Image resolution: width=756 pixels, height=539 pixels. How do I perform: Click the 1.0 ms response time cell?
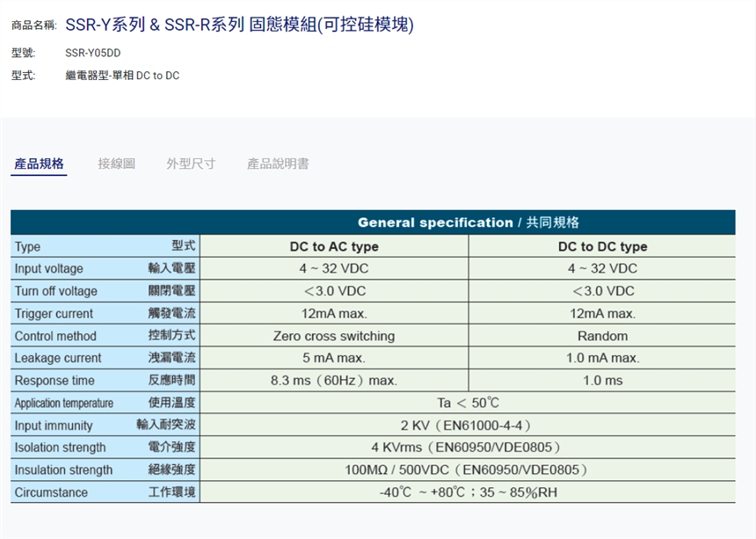coord(603,381)
